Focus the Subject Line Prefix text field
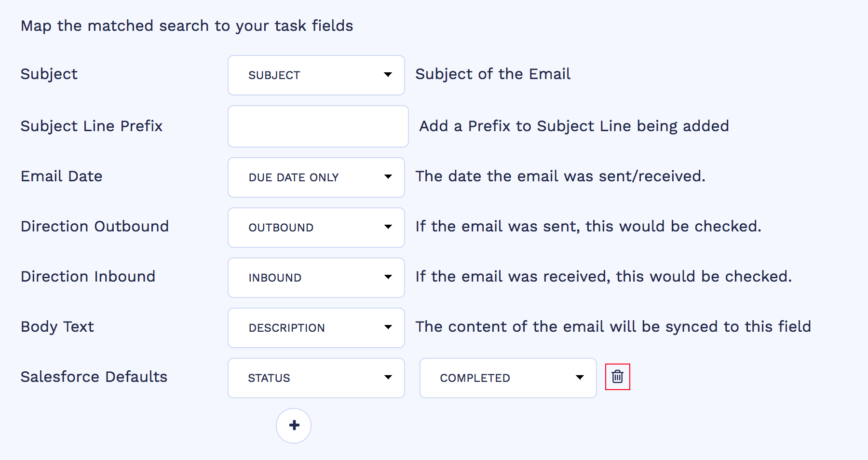The width and height of the screenshot is (868, 460). (318, 126)
